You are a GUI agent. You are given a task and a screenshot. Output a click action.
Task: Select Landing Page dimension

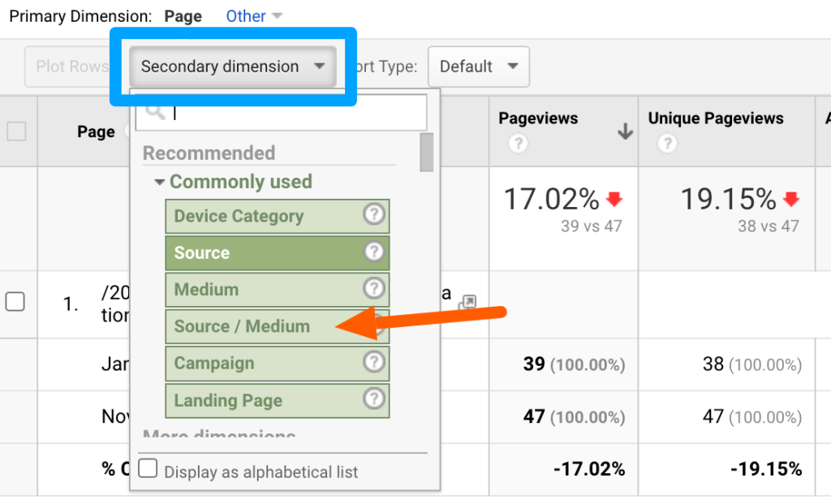point(278,400)
